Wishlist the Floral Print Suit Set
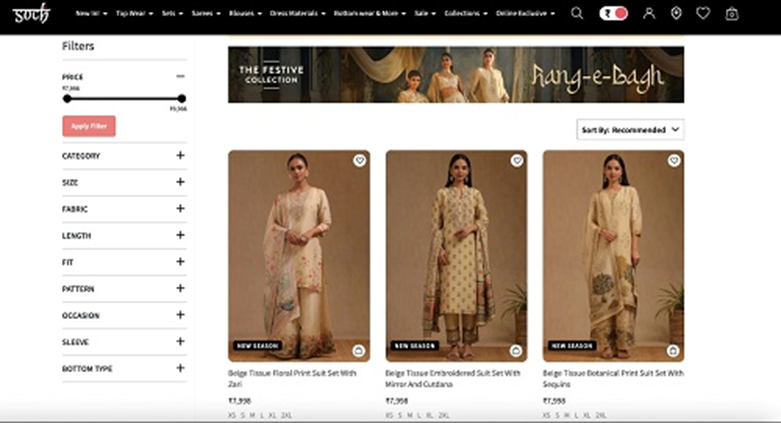Image resolution: width=781 pixels, height=423 pixels. click(359, 161)
